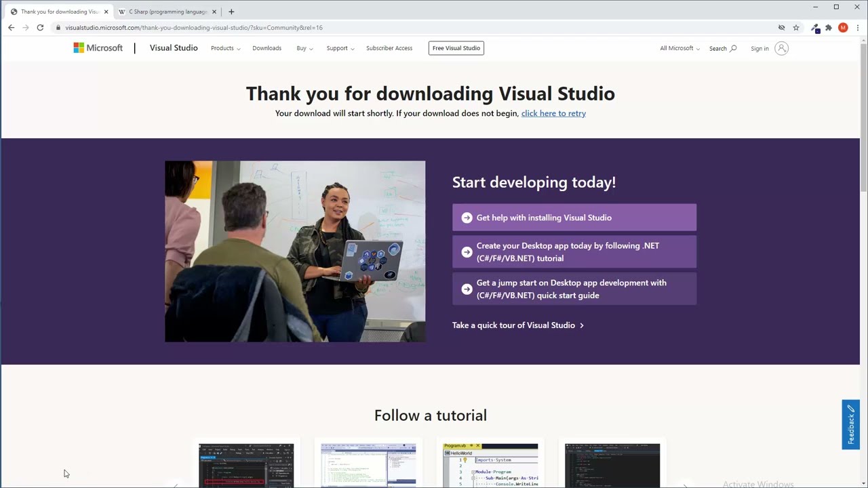Expand the Support dropdown
This screenshot has width=868, height=488.
[340, 48]
